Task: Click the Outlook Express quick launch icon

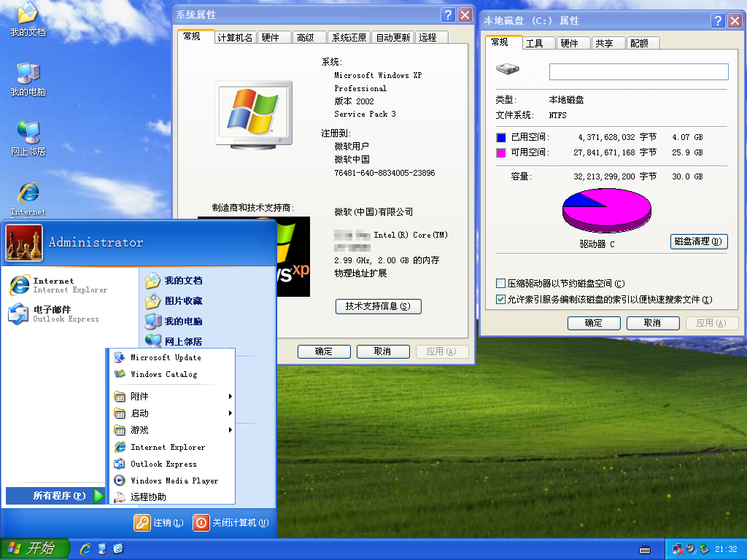Action: [x=119, y=549]
